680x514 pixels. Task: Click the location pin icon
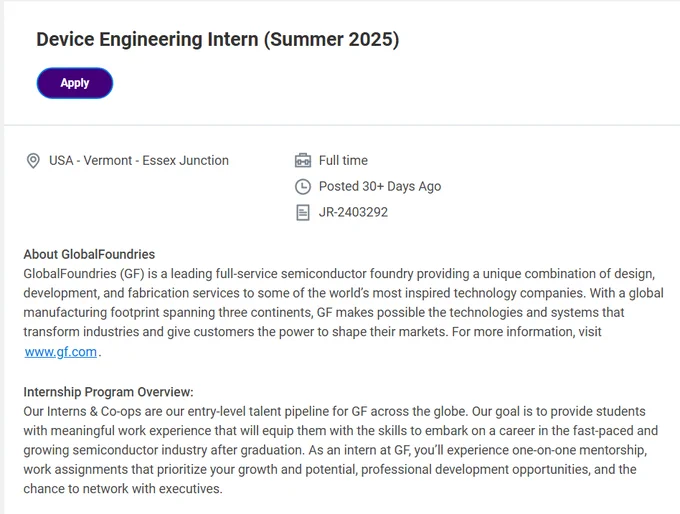pos(33,161)
